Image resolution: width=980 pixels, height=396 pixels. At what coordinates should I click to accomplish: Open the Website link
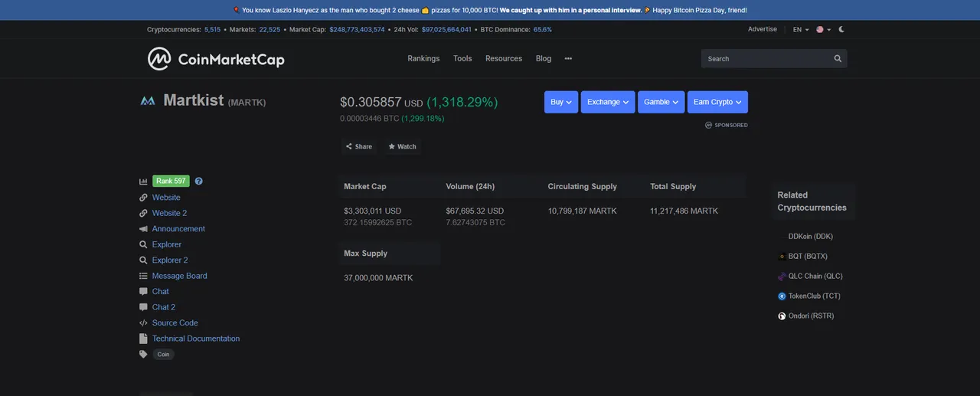(x=166, y=198)
